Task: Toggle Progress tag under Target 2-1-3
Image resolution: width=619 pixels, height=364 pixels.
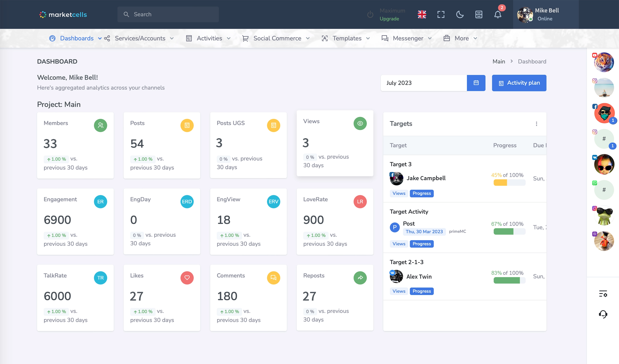Action: (422, 291)
